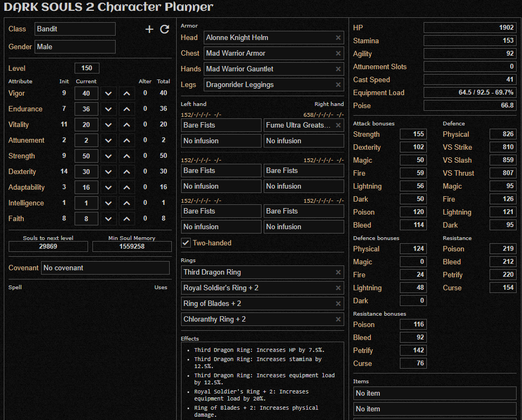Open the Gender dropdown showing Male

pyautogui.click(x=75, y=47)
